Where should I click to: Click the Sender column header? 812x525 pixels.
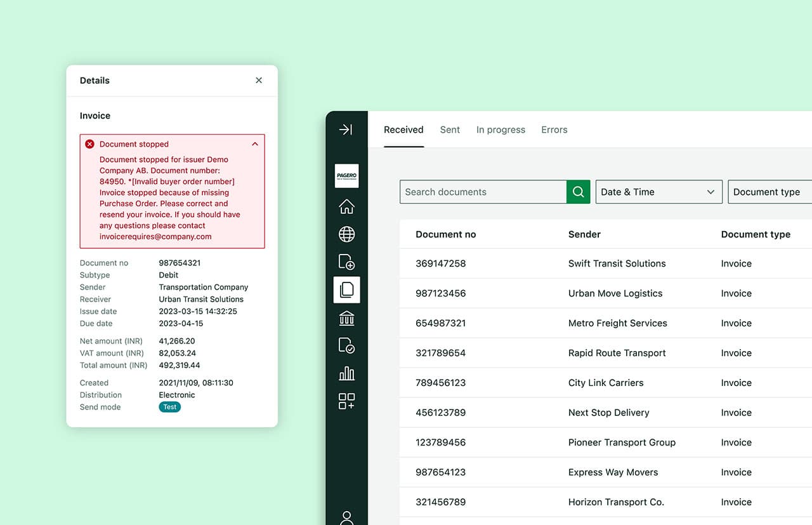(x=584, y=234)
